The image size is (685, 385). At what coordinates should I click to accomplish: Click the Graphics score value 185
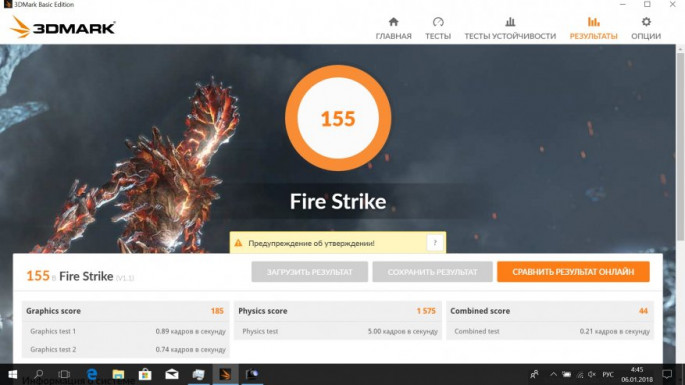217,311
